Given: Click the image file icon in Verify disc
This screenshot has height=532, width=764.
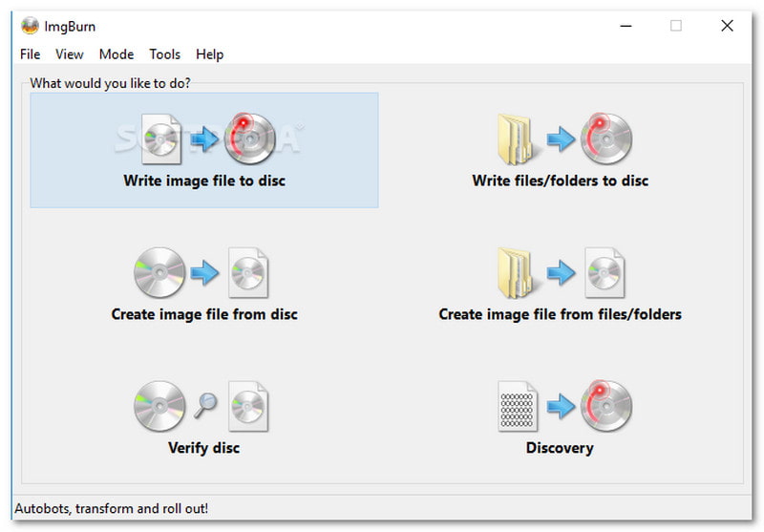Looking at the screenshot, I should tap(248, 406).
